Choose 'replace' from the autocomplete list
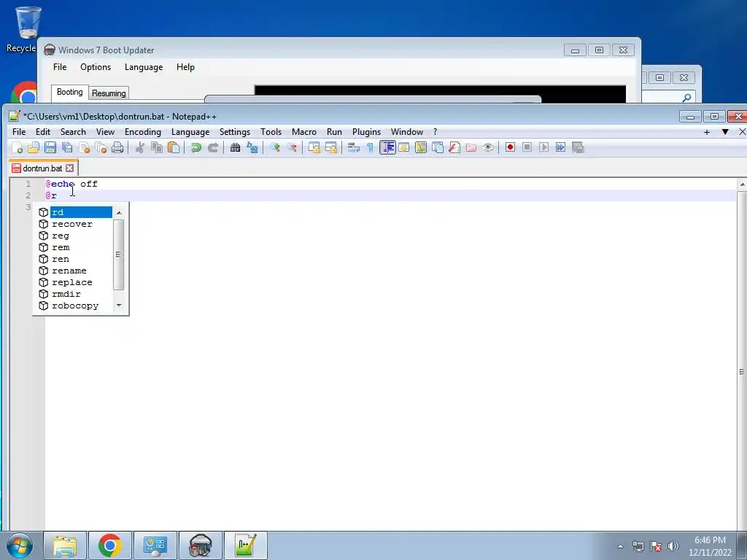 tap(75, 282)
